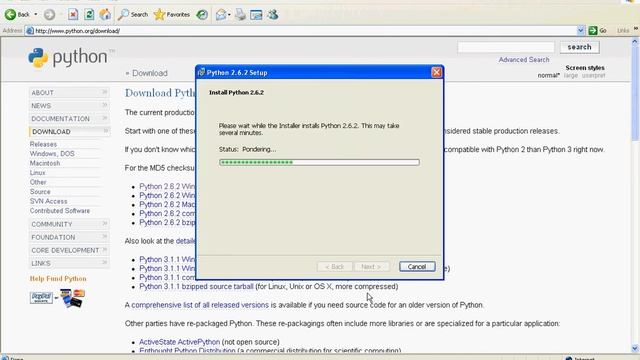Open the COMMUNITY navigation item

[69, 224]
